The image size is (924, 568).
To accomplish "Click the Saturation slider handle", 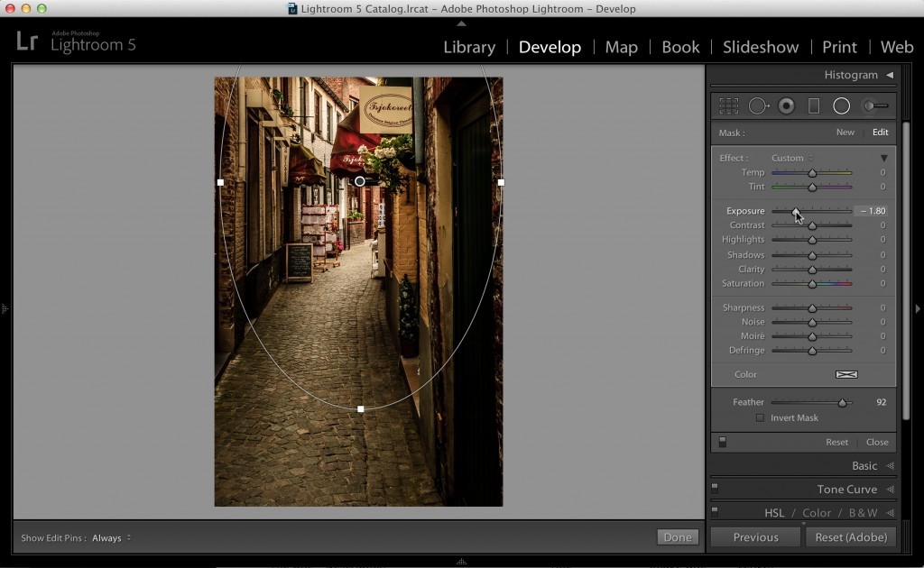I will coord(812,284).
